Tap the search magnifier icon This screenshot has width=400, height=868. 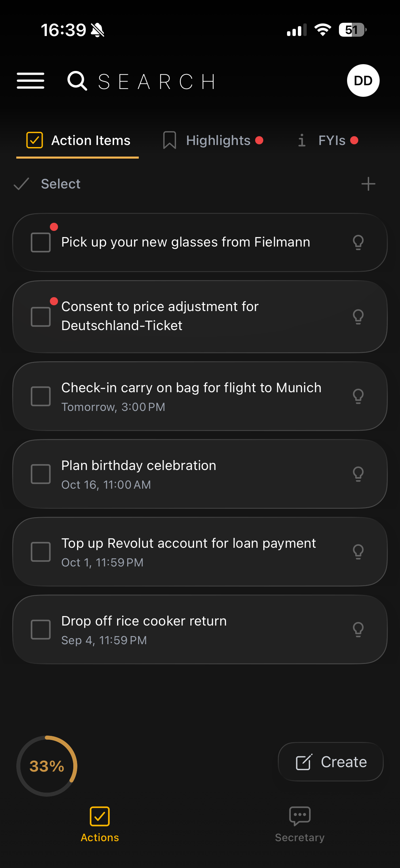(x=77, y=81)
